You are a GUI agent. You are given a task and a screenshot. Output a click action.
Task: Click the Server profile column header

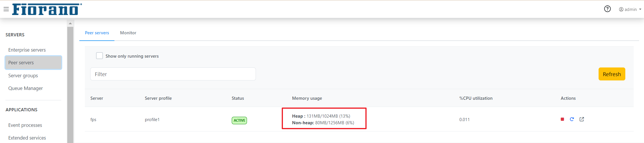pos(158,98)
